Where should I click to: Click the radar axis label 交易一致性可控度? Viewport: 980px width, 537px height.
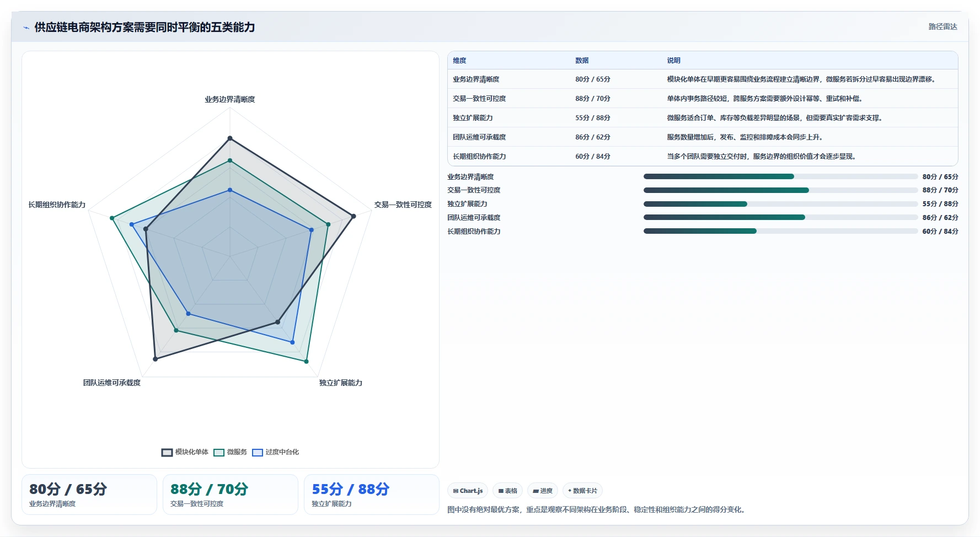click(403, 205)
